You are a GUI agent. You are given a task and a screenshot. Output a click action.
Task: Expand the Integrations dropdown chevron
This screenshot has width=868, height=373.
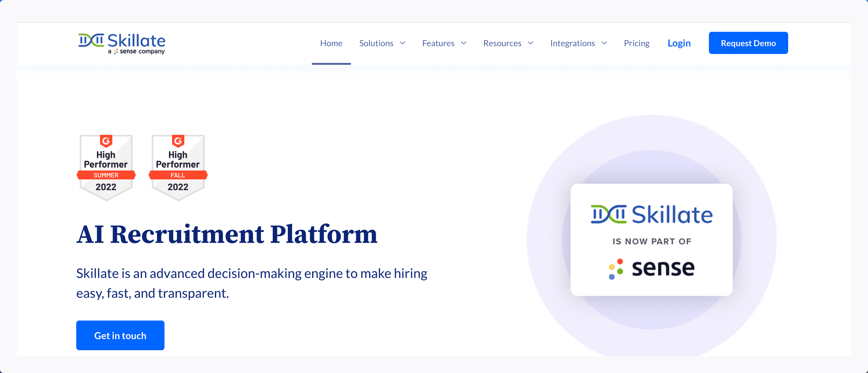[604, 43]
